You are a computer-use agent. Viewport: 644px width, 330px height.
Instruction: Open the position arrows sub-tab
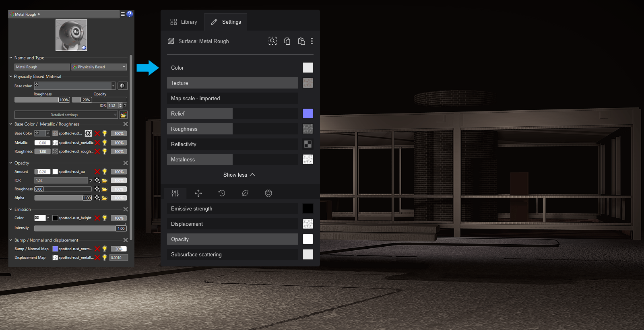(198, 193)
